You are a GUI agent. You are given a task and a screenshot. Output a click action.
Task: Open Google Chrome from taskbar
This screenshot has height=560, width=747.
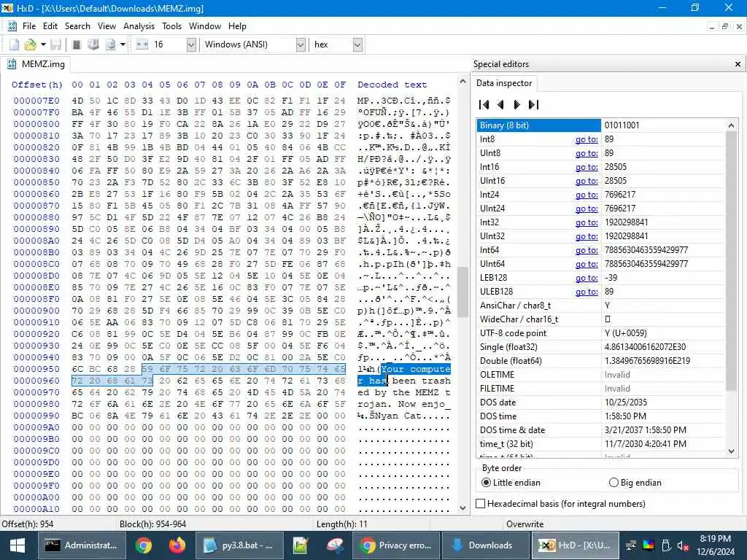pos(143,545)
